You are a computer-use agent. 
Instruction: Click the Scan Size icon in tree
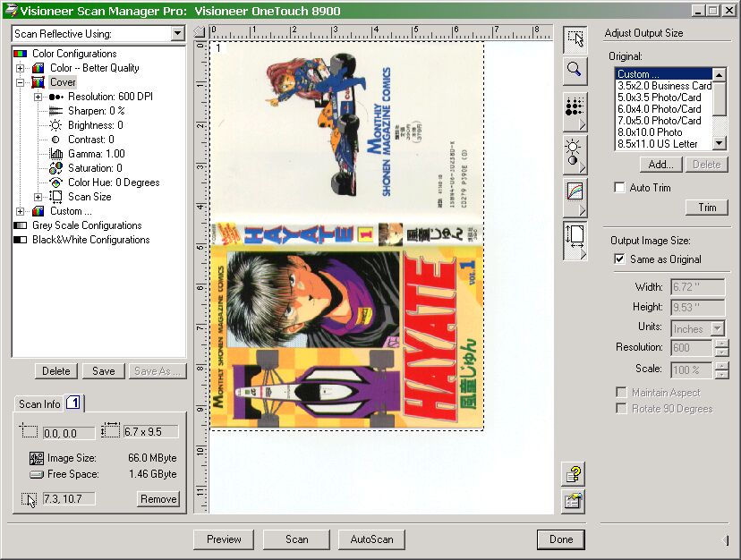[55, 197]
